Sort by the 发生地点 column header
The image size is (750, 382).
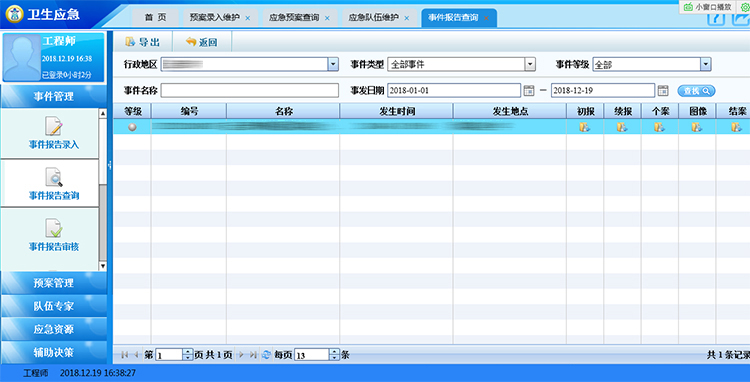pyautogui.click(x=510, y=111)
